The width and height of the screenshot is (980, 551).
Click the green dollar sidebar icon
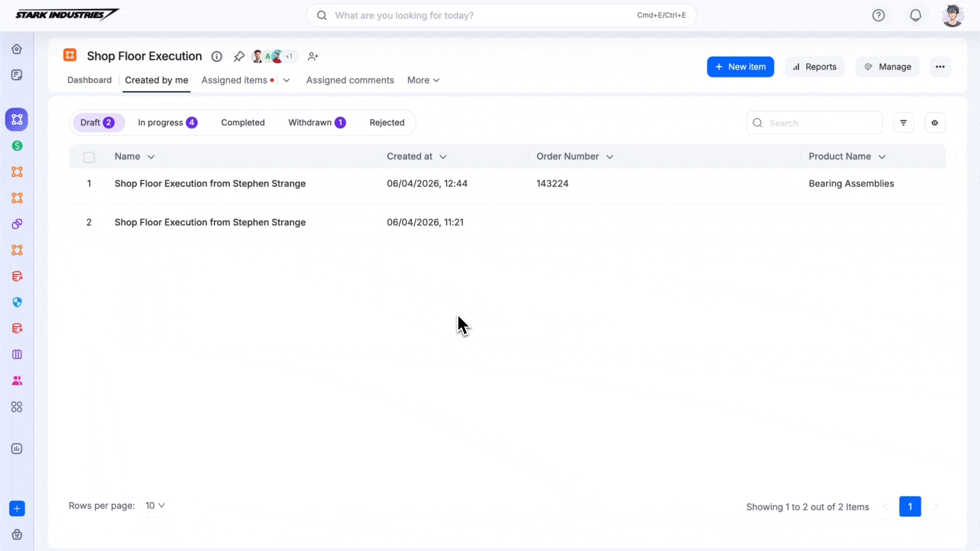pos(17,146)
